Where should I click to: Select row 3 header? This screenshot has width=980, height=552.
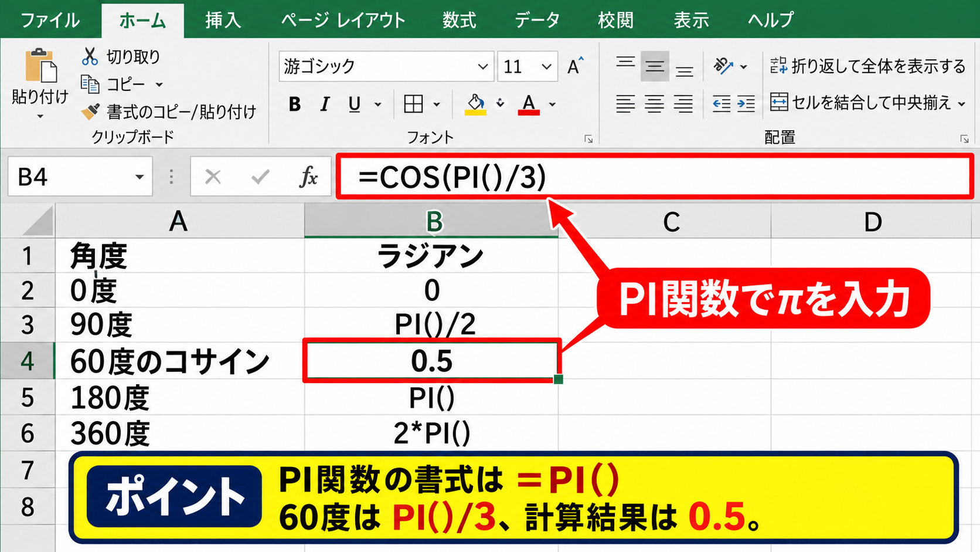[28, 324]
